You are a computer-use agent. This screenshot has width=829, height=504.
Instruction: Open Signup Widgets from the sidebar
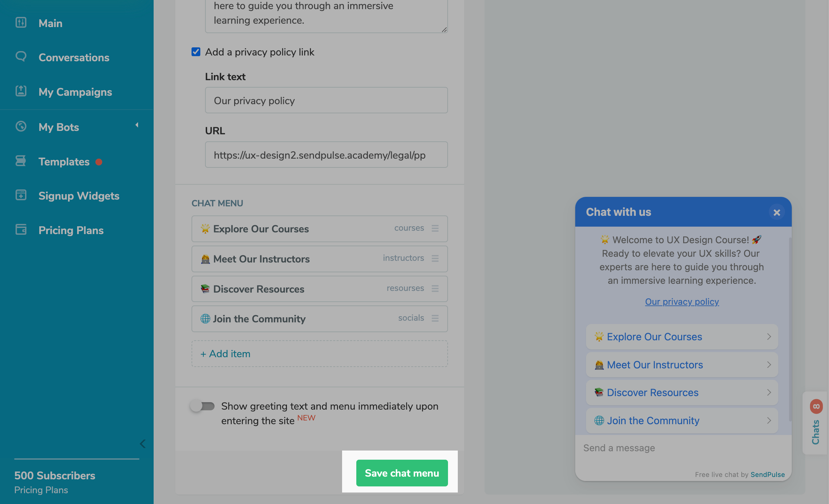tap(79, 196)
